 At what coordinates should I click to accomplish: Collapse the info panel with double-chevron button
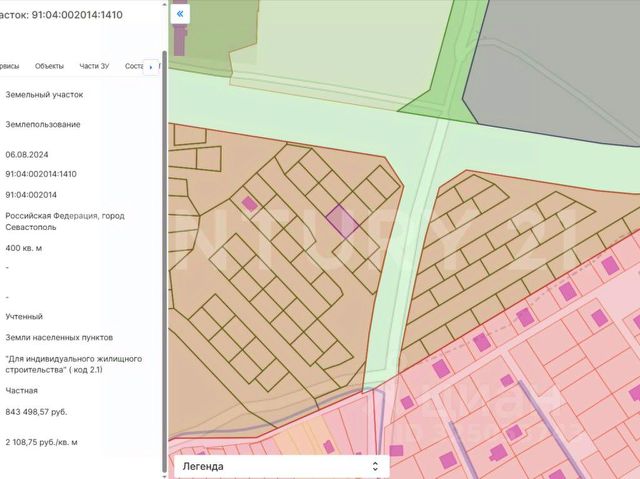click(x=180, y=14)
